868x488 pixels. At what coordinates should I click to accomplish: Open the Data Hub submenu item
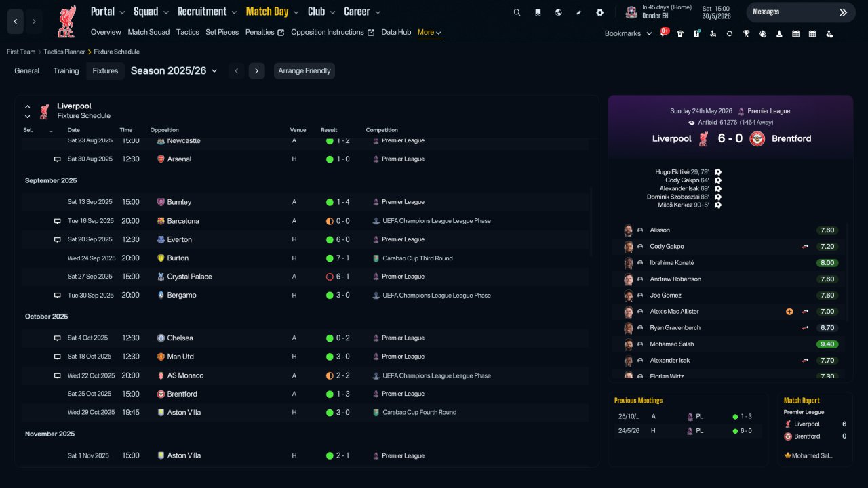[396, 32]
